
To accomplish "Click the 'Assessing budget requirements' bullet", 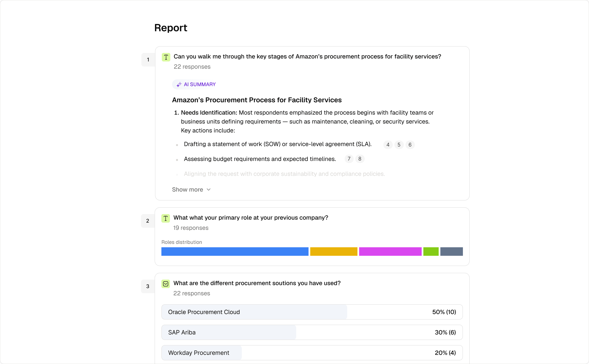I will pyautogui.click(x=260, y=159).
